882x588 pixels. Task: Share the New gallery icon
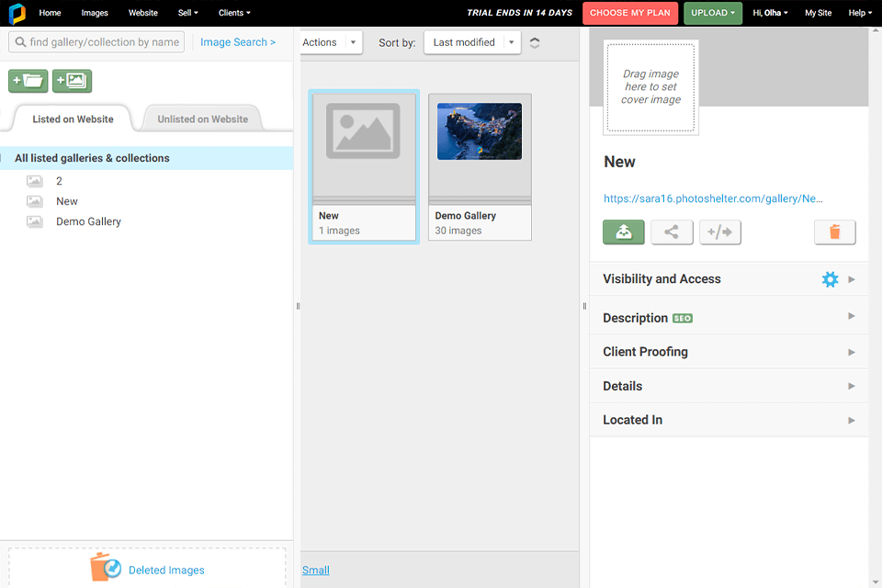coord(672,232)
